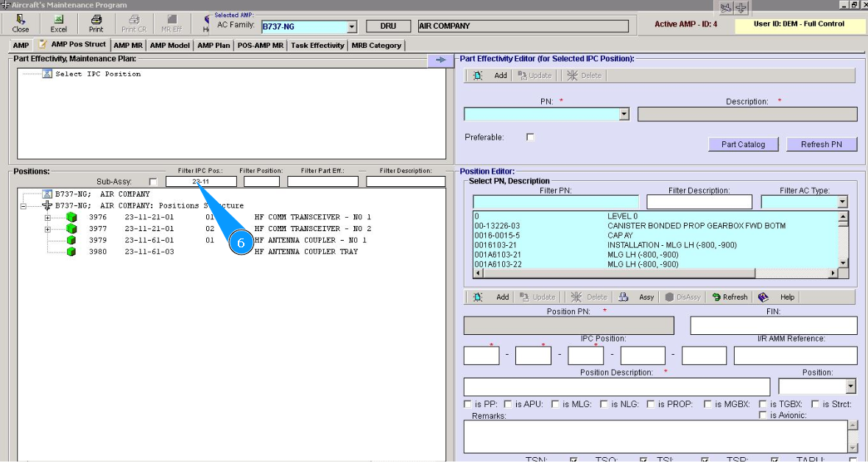Click the Refresh PN button
868x463 pixels.
(x=821, y=144)
